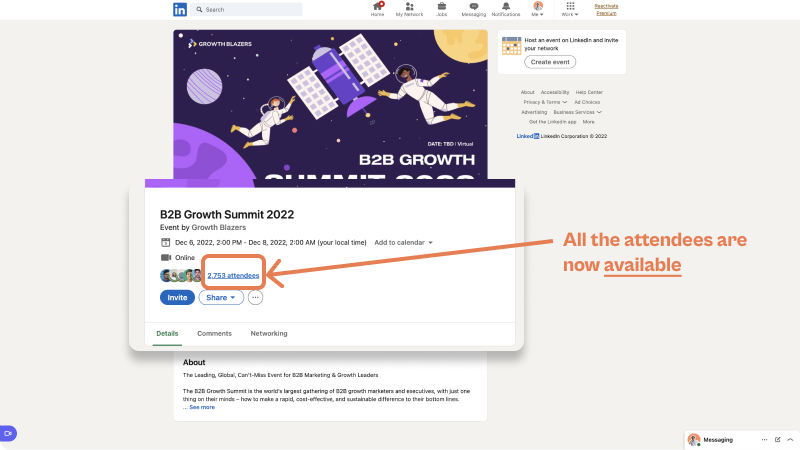
Task: Expand the Add to calendar dropdown
Action: pyautogui.click(x=404, y=242)
